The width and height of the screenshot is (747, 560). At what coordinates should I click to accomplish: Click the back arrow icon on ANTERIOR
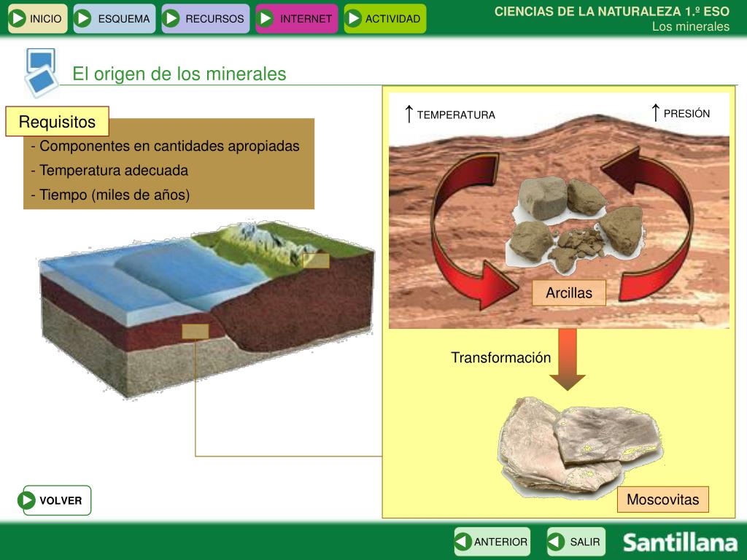463,542
